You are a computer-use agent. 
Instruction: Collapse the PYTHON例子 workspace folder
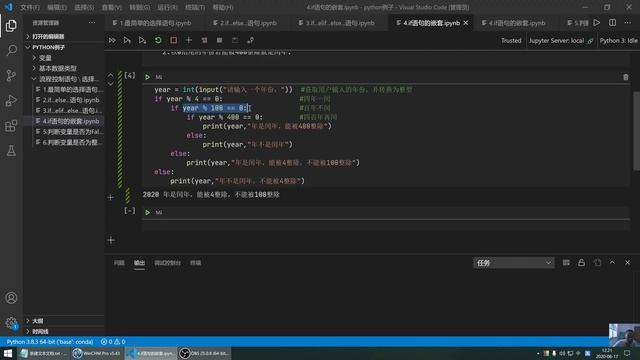(64, 47)
